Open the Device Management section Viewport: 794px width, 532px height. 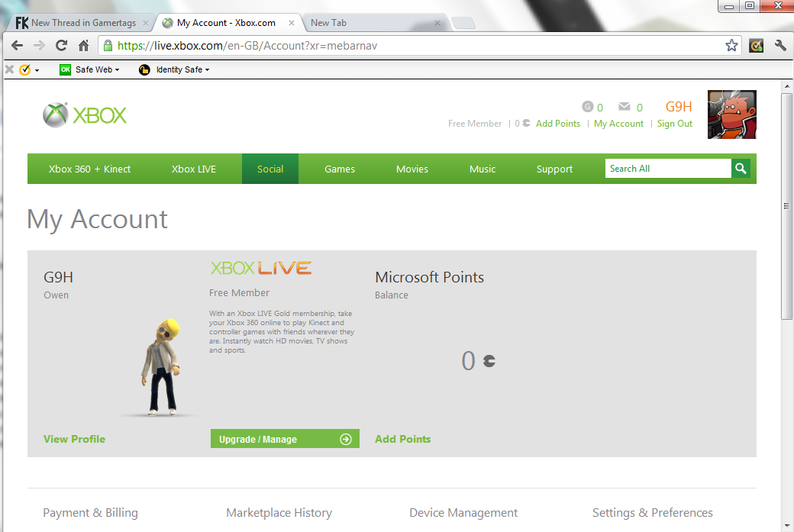tap(463, 512)
